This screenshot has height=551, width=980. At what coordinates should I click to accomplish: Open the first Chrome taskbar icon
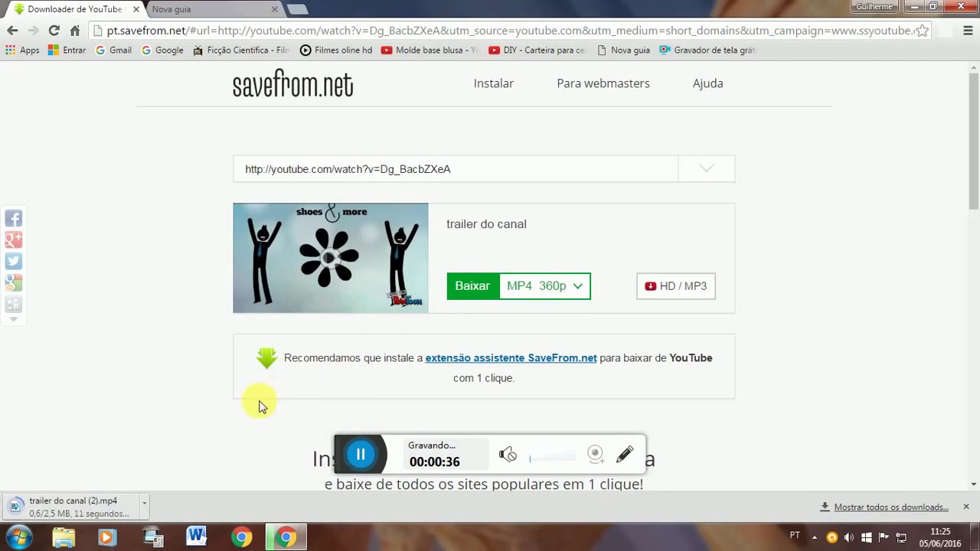click(x=241, y=537)
